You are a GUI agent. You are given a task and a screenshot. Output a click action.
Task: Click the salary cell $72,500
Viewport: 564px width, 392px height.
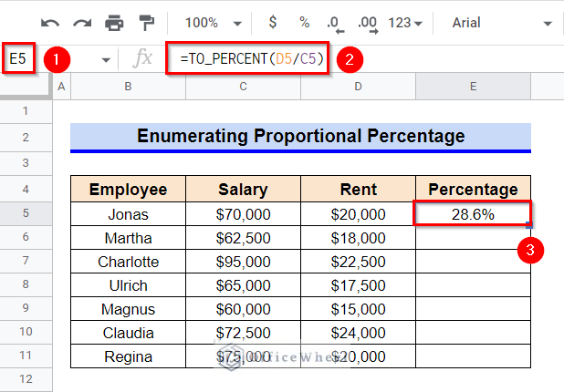243,333
